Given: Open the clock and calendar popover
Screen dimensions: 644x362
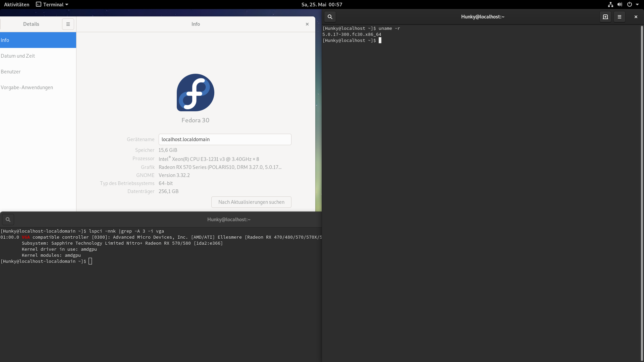Looking at the screenshot, I should 322,4.
